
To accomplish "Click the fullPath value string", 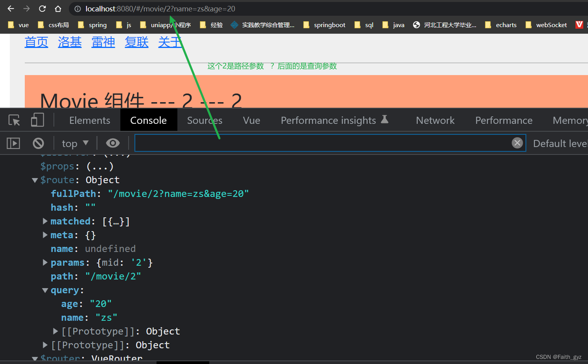I will (179, 194).
